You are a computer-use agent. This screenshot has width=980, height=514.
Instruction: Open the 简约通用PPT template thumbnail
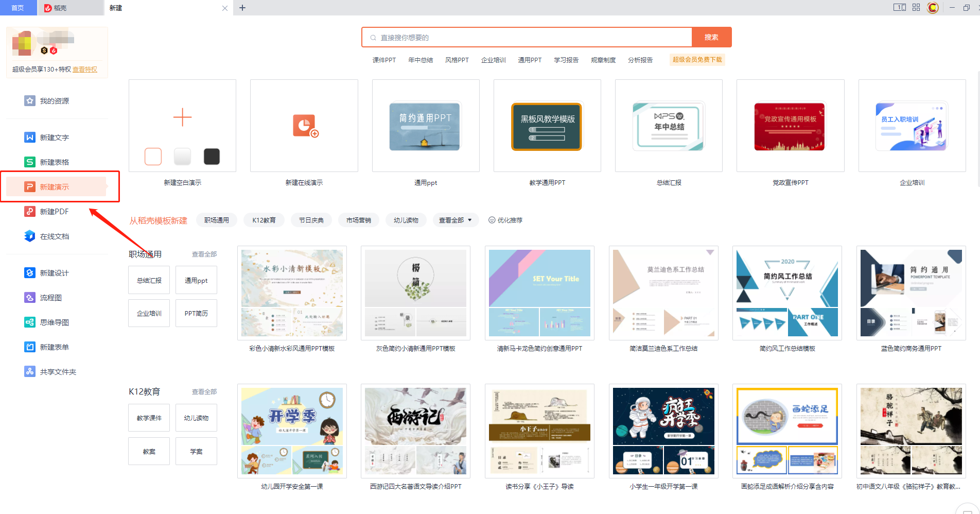426,126
